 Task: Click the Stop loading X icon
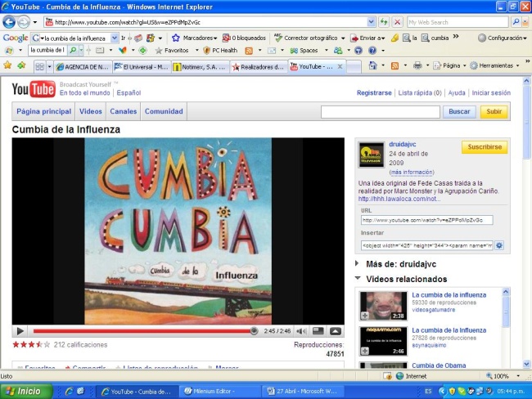[397, 22]
